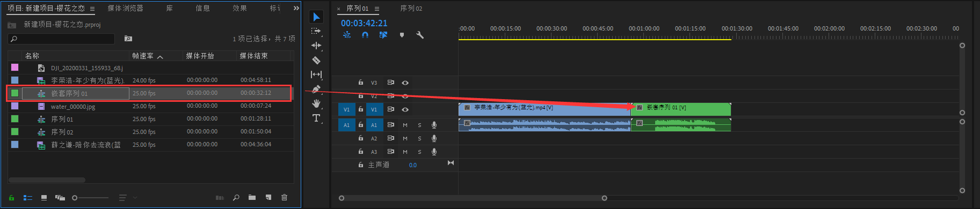This screenshot has width=980, height=209.
Task: Click the 媒体结束 column header
Action: pos(253,56)
